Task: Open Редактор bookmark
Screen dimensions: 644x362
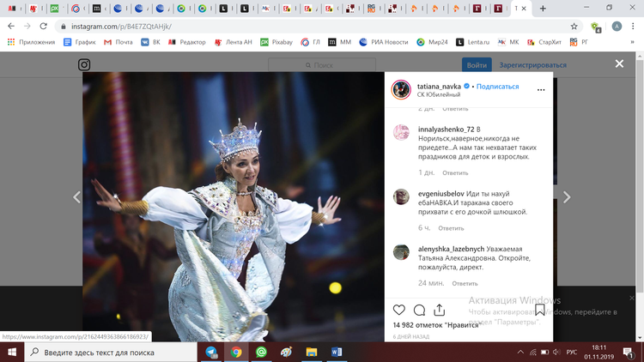Action: pos(187,42)
